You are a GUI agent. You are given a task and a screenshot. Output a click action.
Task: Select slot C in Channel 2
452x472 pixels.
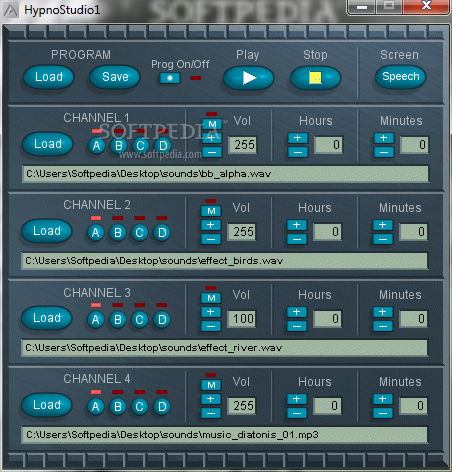coord(140,233)
